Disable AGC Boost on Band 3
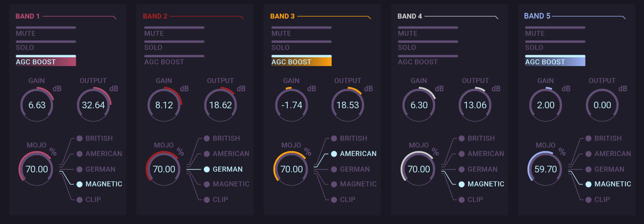644x224 pixels. pos(301,61)
